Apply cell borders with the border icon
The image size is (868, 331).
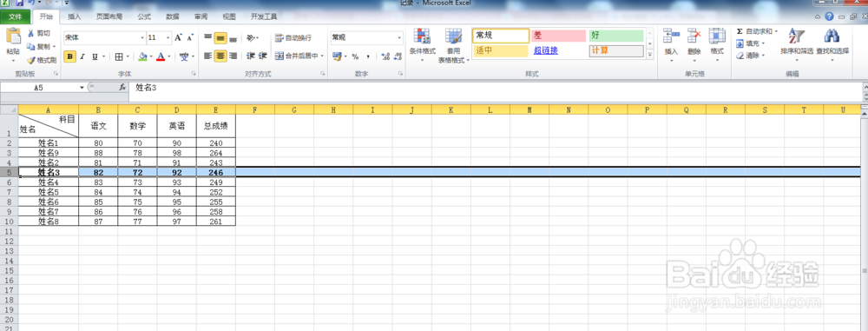pos(119,56)
